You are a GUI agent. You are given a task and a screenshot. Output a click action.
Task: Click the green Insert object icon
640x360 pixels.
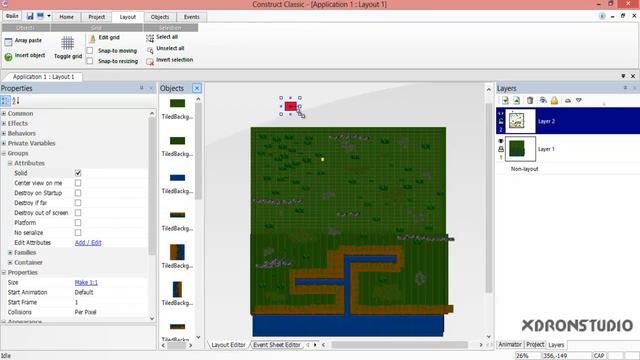pos(8,57)
